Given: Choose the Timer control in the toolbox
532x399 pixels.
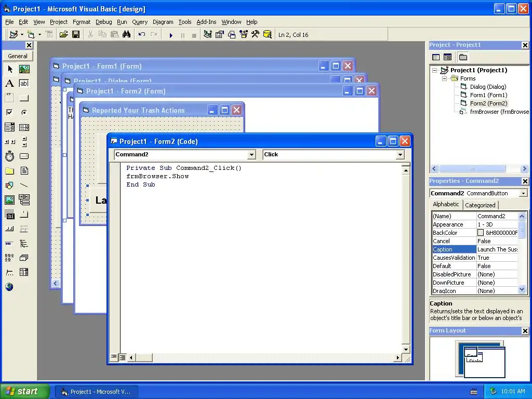Looking at the screenshot, I should click(9, 156).
